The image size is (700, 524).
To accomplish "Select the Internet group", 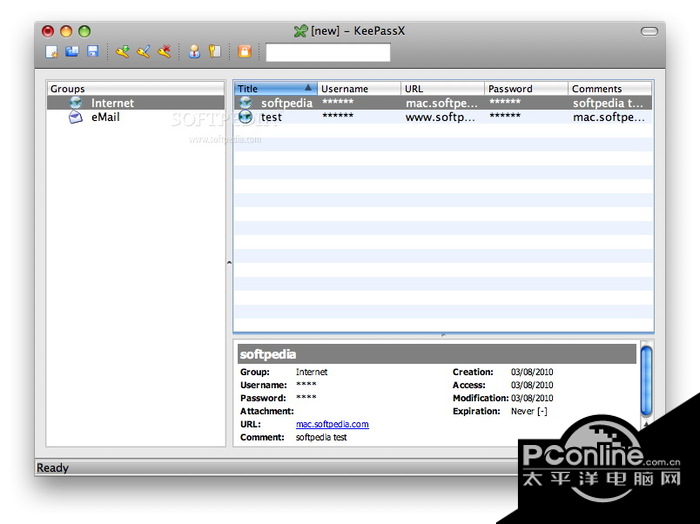I will [x=136, y=103].
